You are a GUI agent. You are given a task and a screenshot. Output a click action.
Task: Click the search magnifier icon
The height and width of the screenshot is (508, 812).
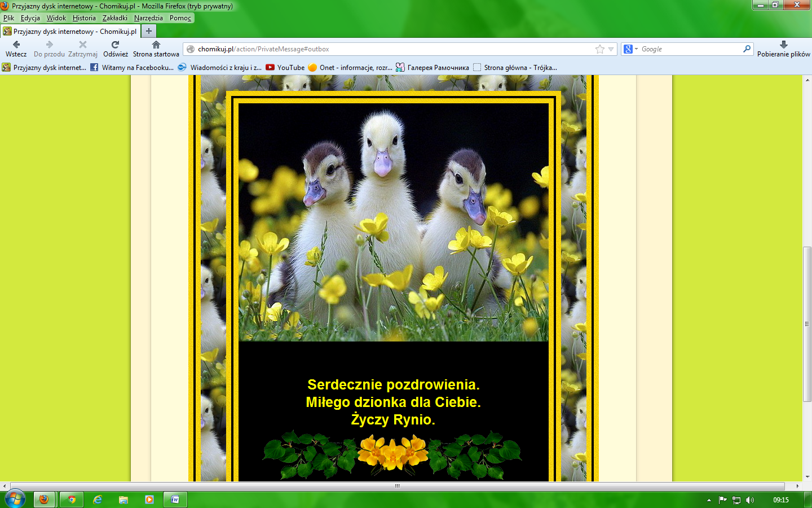point(747,49)
